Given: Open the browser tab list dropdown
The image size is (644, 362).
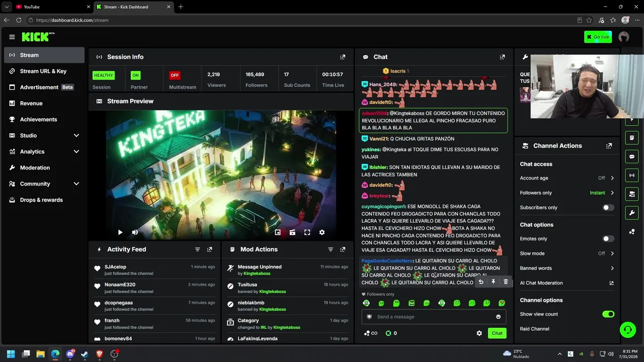Looking at the screenshot, I should (x=7, y=7).
